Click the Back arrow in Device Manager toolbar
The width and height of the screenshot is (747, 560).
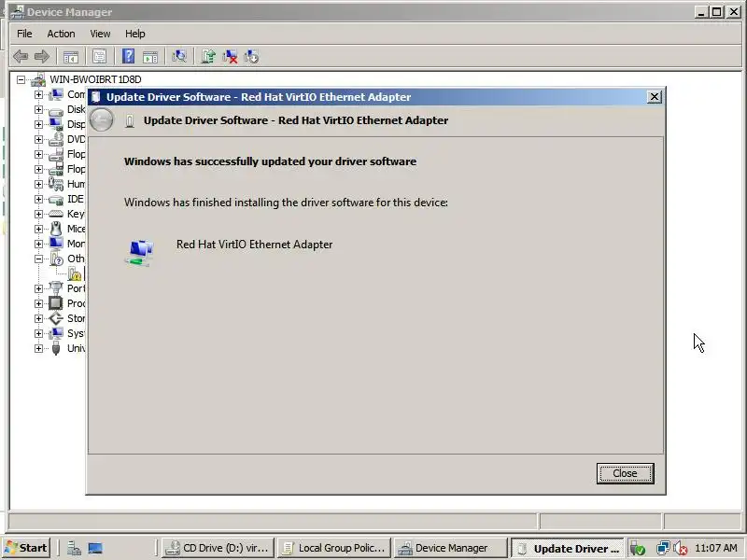(x=21, y=57)
